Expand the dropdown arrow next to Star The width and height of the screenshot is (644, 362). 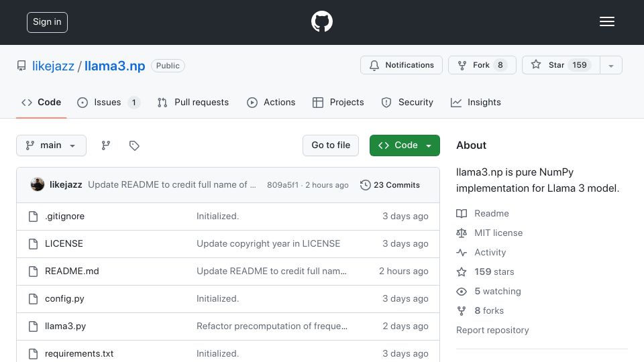tap(611, 66)
